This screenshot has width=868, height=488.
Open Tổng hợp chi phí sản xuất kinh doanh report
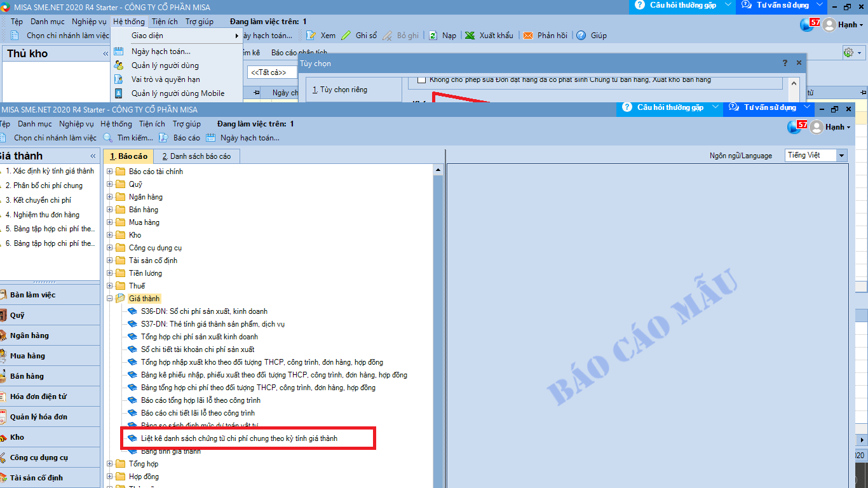[200, 337]
